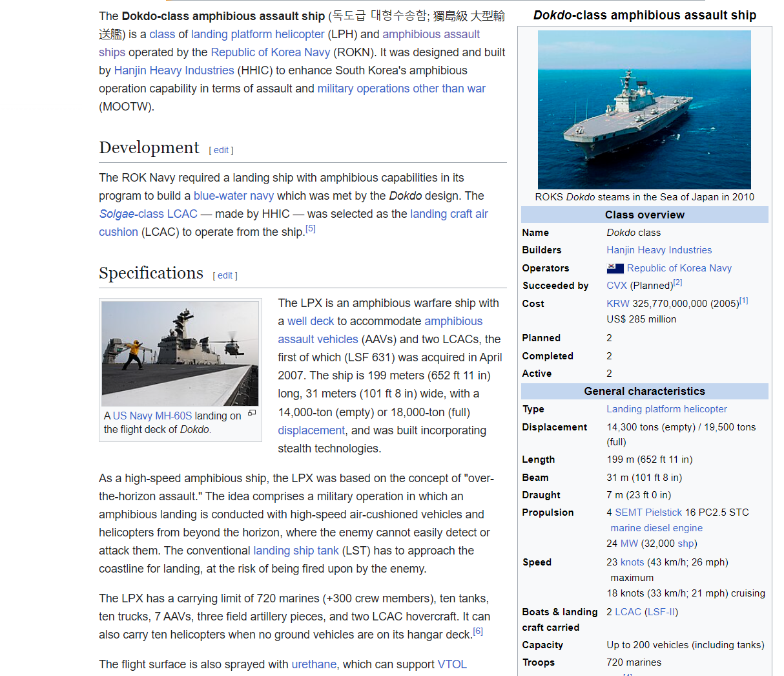Open the 'class' link in the intro sentence
784x676 pixels.
pos(162,34)
